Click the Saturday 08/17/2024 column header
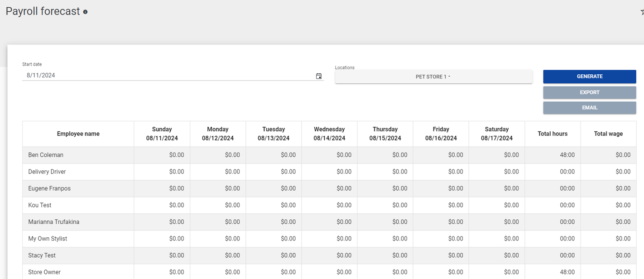Image resolution: width=644 pixels, height=279 pixels. (497, 134)
